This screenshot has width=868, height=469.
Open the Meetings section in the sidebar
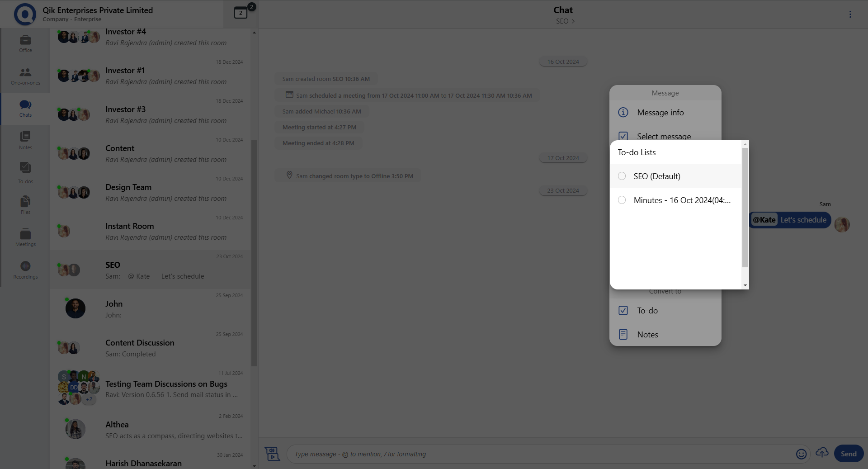pyautogui.click(x=25, y=238)
